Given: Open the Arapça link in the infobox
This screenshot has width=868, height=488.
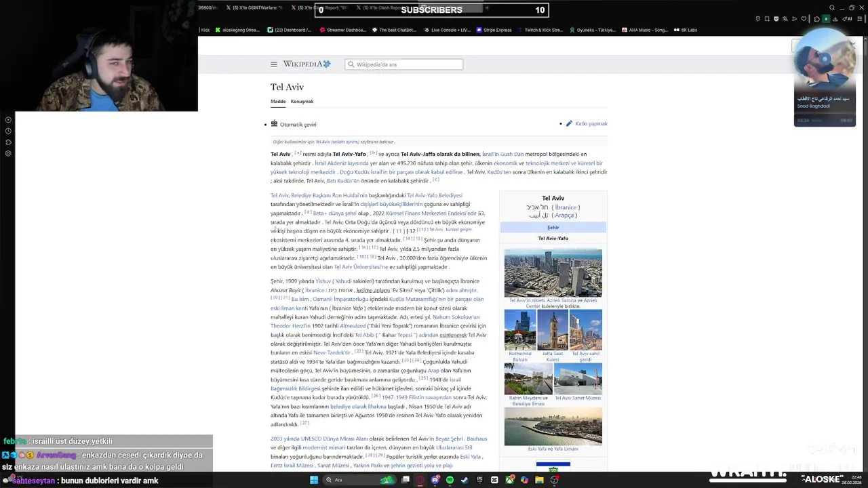Looking at the screenshot, I should tap(564, 216).
